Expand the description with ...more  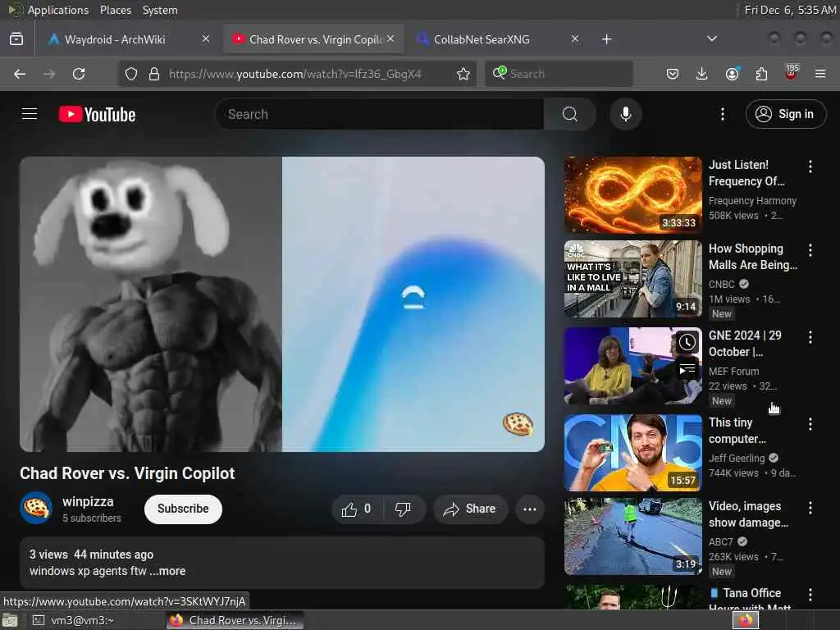[x=167, y=571]
